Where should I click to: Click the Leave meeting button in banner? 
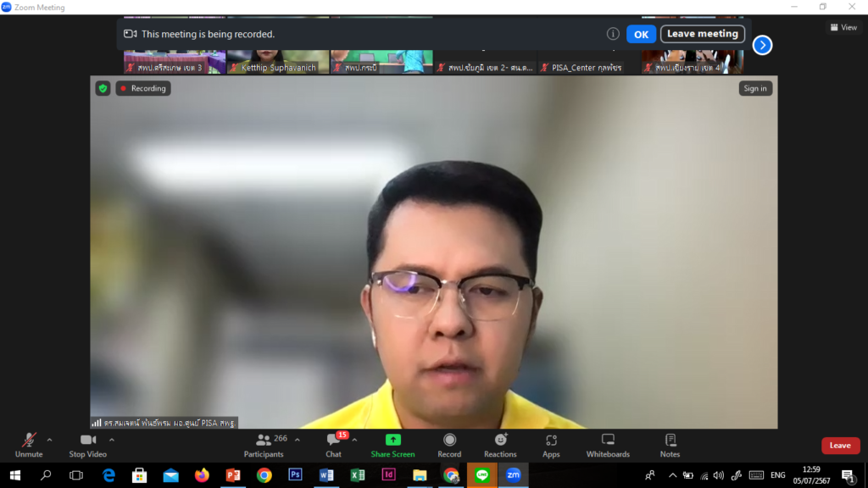702,34
